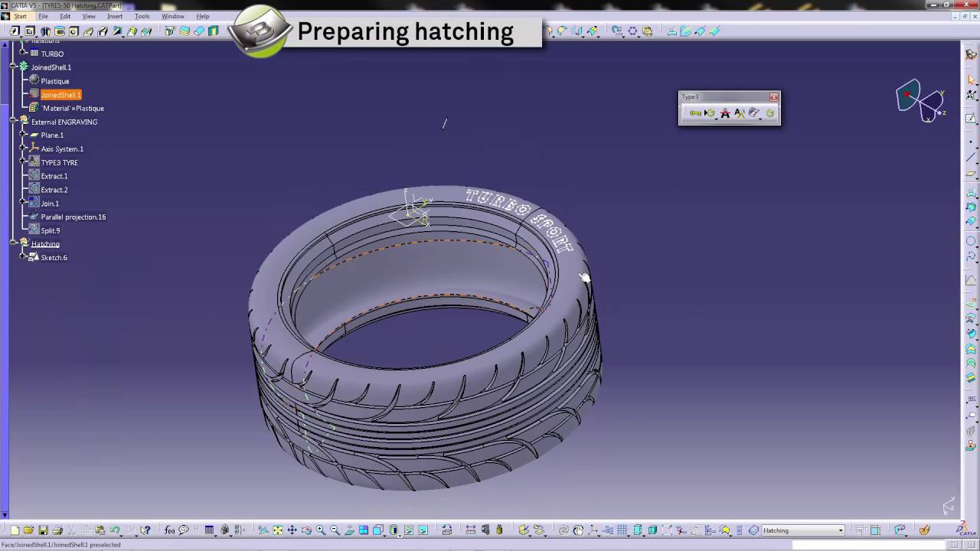Select highlighted JoinedShell.1 tree item

pyautogui.click(x=60, y=95)
